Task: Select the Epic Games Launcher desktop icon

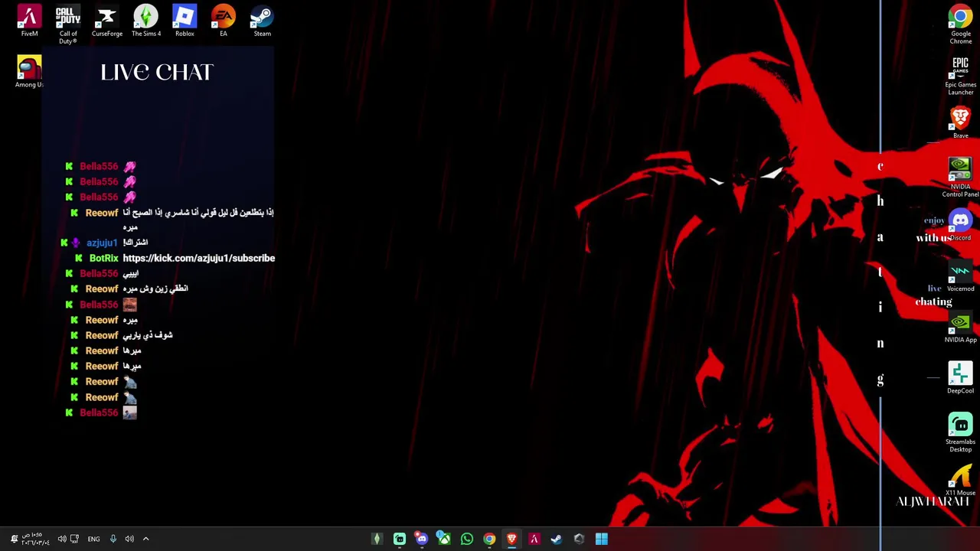Action: point(960,76)
